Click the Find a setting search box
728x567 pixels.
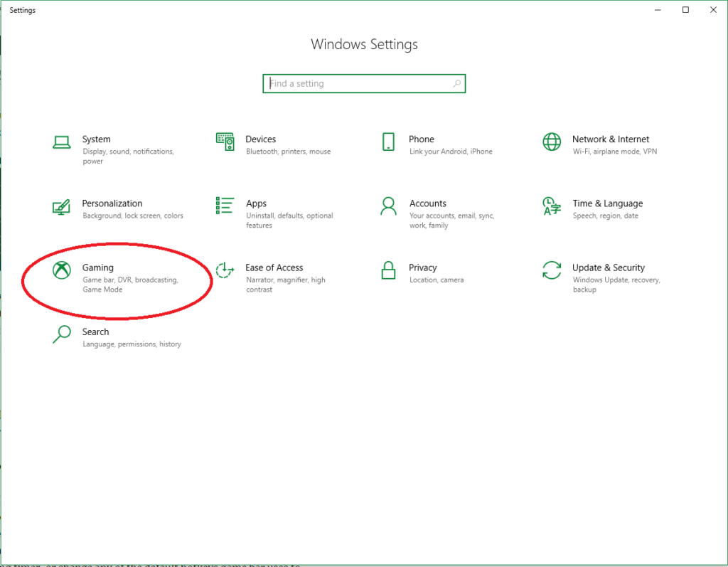[359, 84]
